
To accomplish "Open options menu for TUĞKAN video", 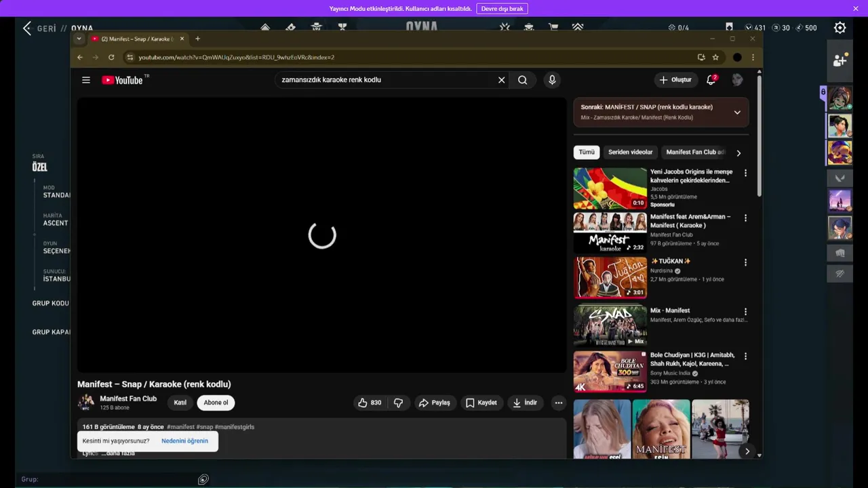I will [745, 262].
